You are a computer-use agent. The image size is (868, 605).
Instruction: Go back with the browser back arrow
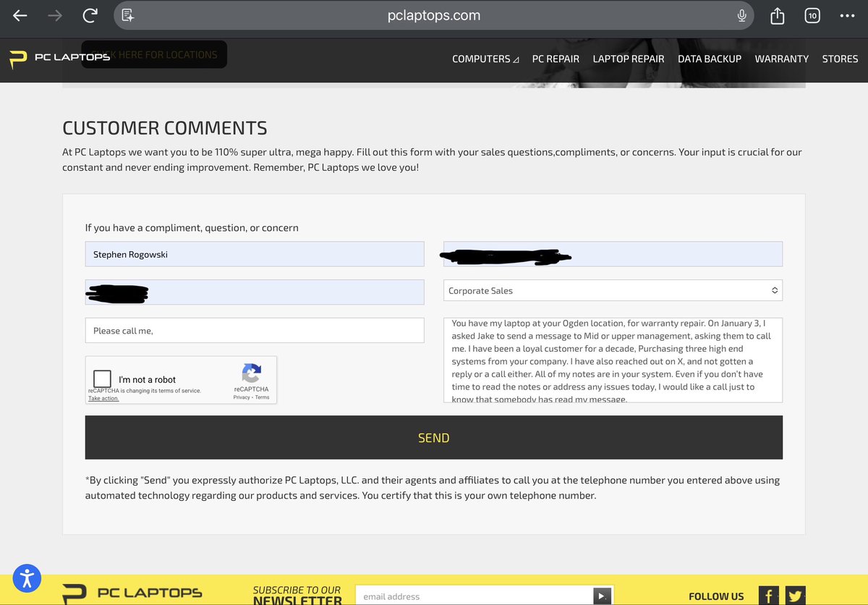(20, 15)
